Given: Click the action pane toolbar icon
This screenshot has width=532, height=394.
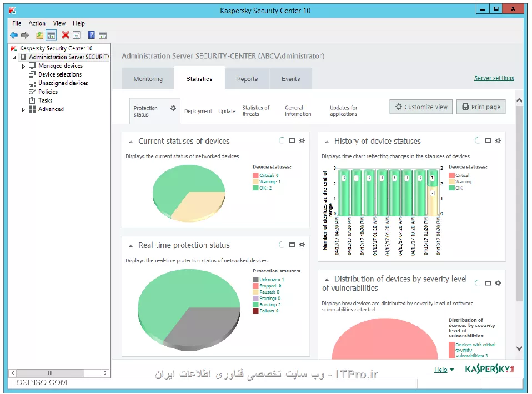Looking at the screenshot, I should coord(103,36).
